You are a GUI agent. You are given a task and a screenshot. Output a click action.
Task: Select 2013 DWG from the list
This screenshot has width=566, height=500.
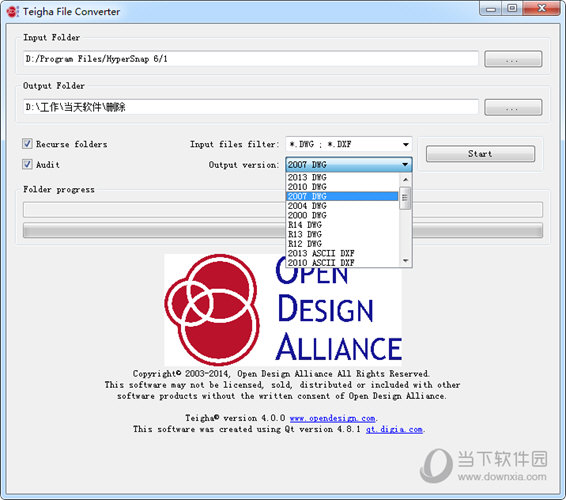click(x=343, y=177)
